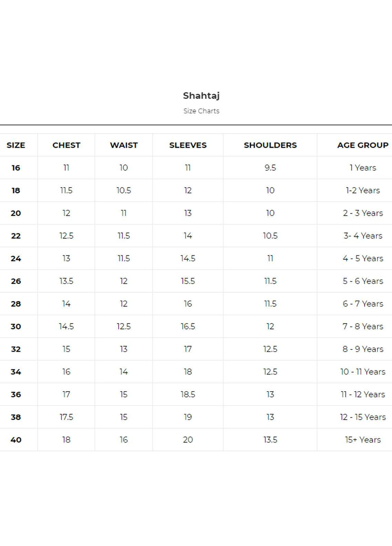Select the 13.5 shoulders value in row 40
The width and height of the screenshot is (392, 546).
270,440
